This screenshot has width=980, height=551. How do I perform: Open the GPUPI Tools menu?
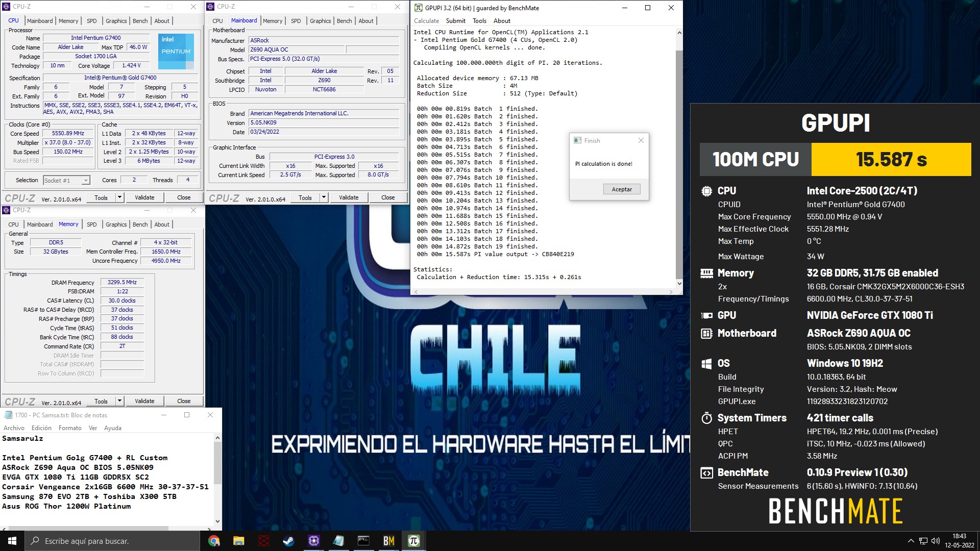point(480,21)
